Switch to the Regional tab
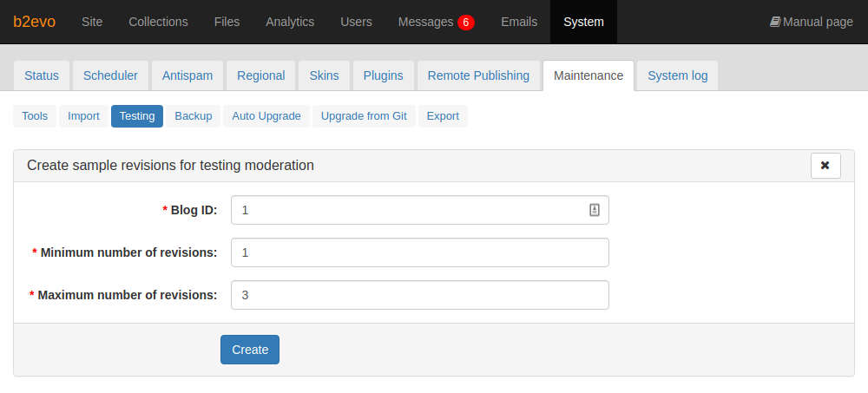Viewport: 868px width, 393px height. [x=260, y=75]
